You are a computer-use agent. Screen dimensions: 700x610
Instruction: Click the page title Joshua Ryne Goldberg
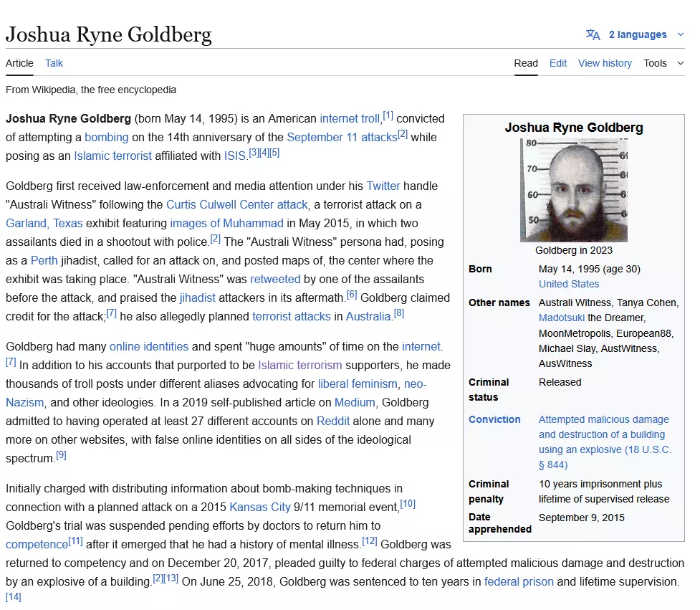108,35
